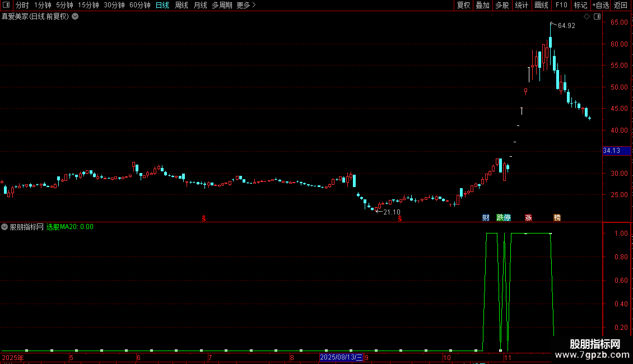Click the 返回 back button
633x364 pixels.
pos(621,5)
